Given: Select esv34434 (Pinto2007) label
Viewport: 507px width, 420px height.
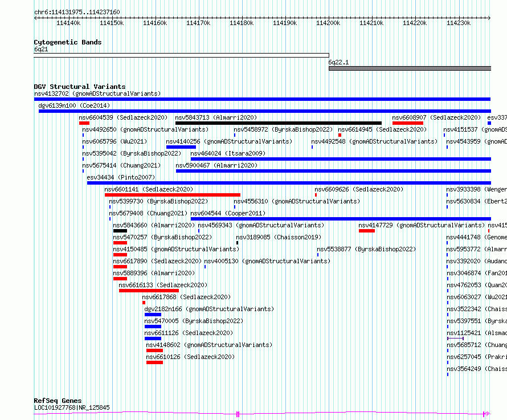Looking at the screenshot, I should (x=121, y=177).
